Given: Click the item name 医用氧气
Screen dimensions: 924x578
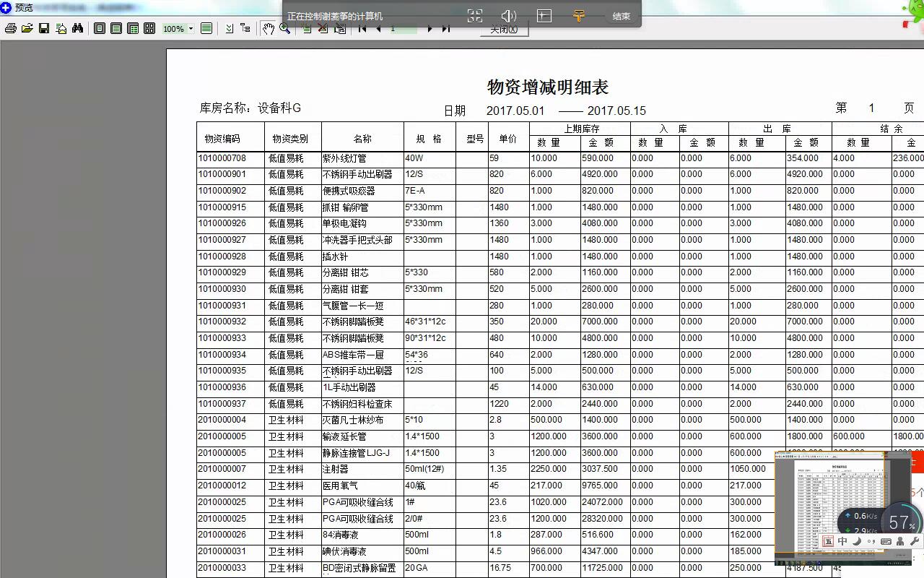Looking at the screenshot, I should pos(340,486).
